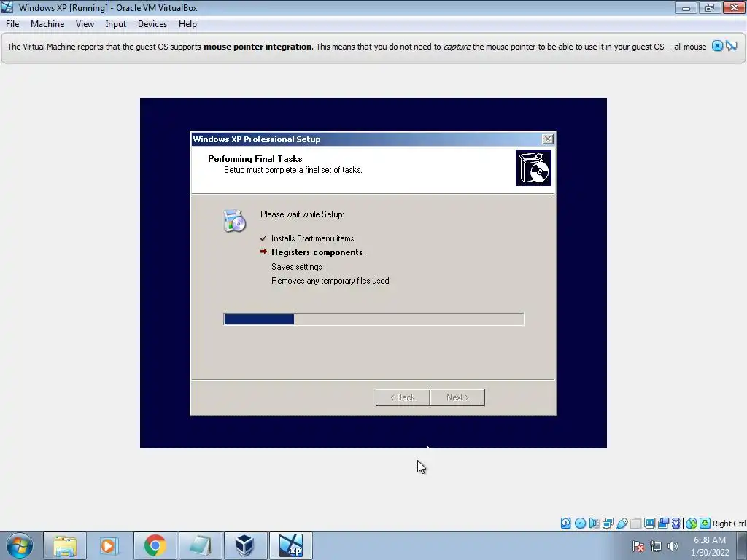The width and height of the screenshot is (747, 560).
Task: Click the greyed shared folders status icon
Action: (635, 524)
